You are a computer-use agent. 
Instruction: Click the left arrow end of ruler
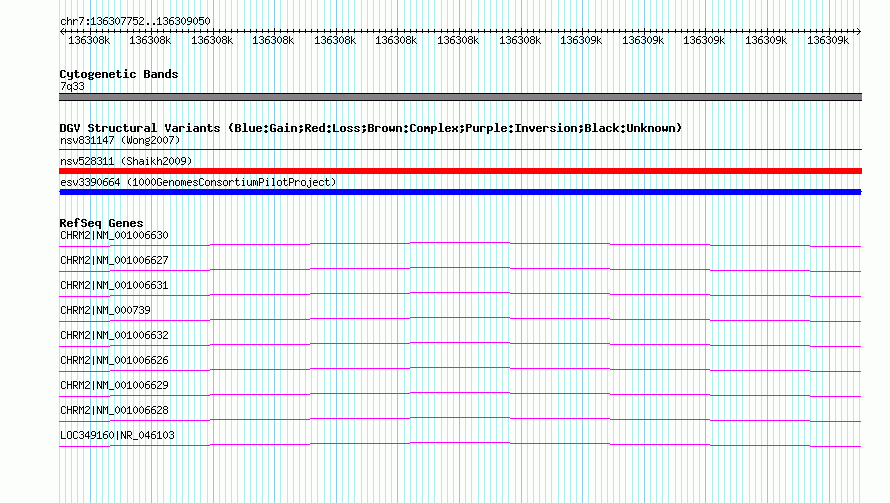62,31
